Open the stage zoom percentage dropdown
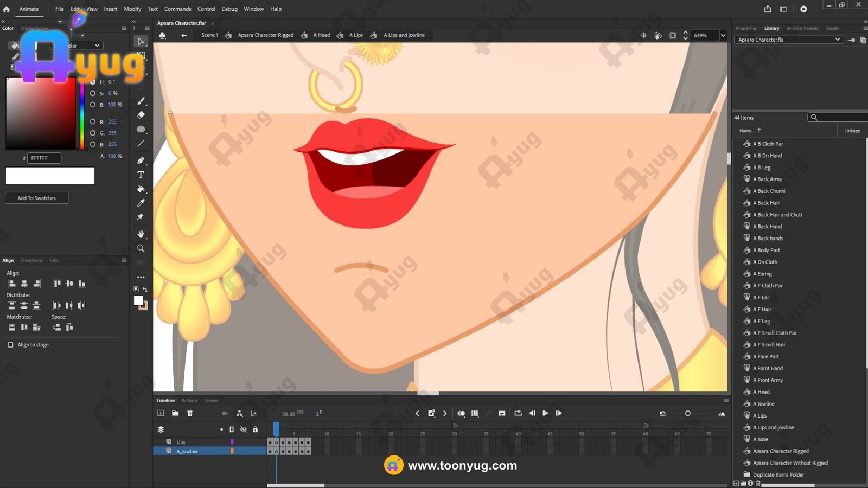868x488 pixels. (723, 35)
